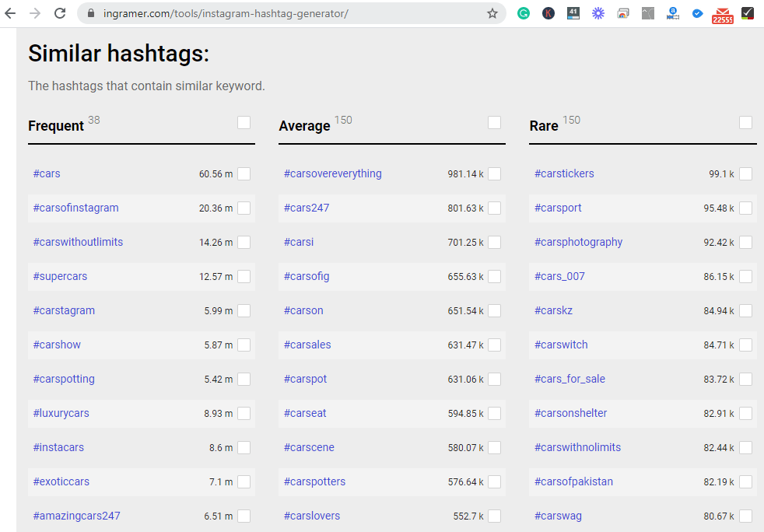Screen dimensions: 764x532
Task: Open the #supercars hashtag link
Action: (60, 276)
